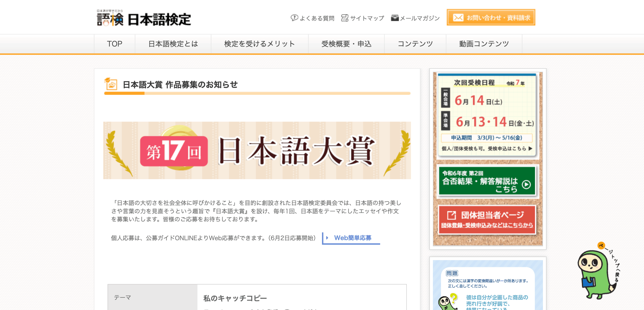The image size is (644, 310).
Task: Click the mail magazine envelope icon
Action: coord(395,18)
